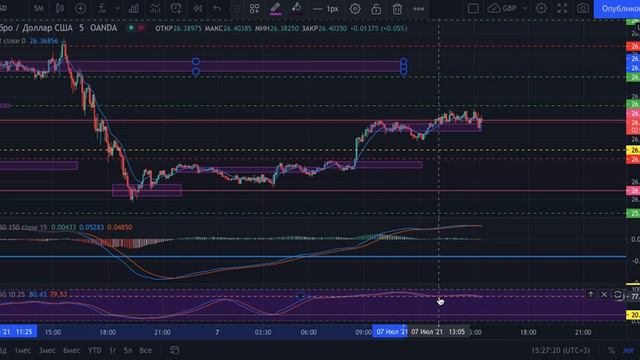Viewport: 640px width, 360px height.
Task: Click the 18:00 label left of 21:00 on time axis
Action: [107, 332]
